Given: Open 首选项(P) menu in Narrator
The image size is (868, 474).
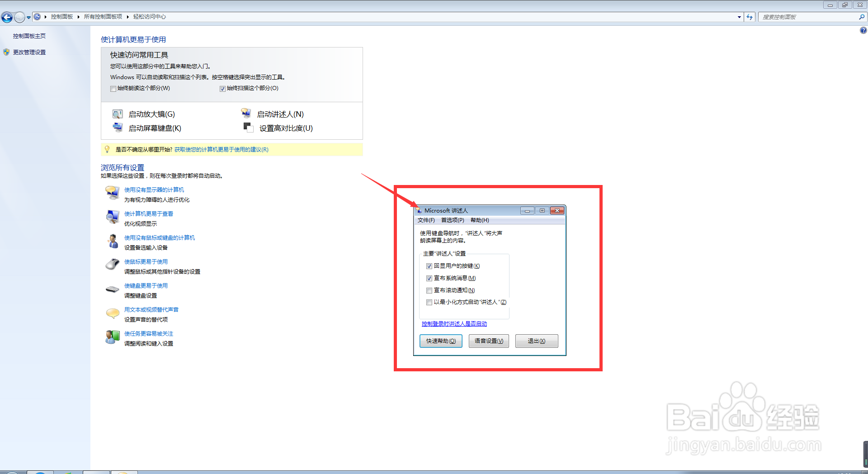Looking at the screenshot, I should click(x=453, y=220).
